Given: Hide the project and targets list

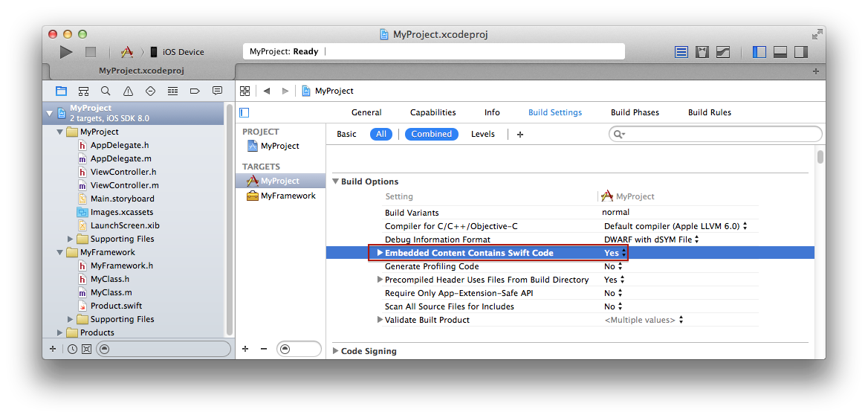Looking at the screenshot, I should point(244,112).
